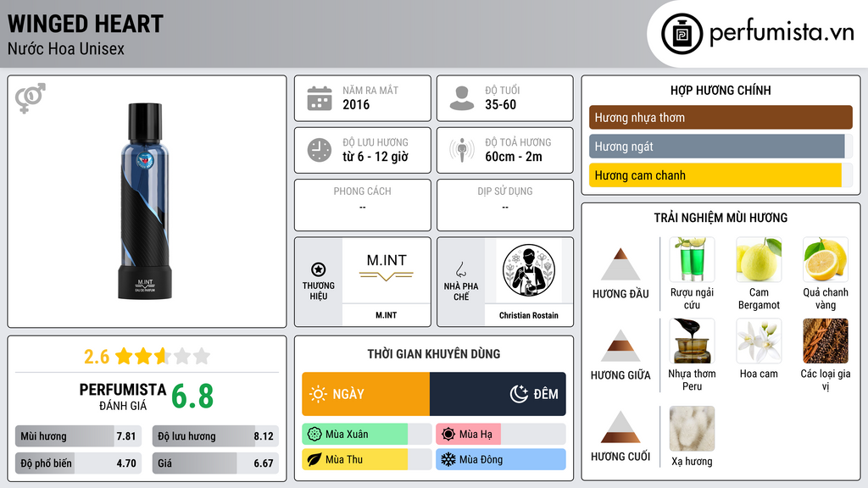Click the Hương đầu pyramid icon
This screenshot has width=868, height=488.
pos(620,264)
